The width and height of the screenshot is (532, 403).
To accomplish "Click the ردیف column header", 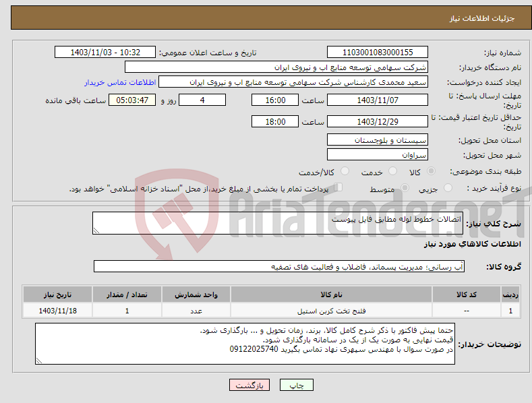I will coord(510,294).
